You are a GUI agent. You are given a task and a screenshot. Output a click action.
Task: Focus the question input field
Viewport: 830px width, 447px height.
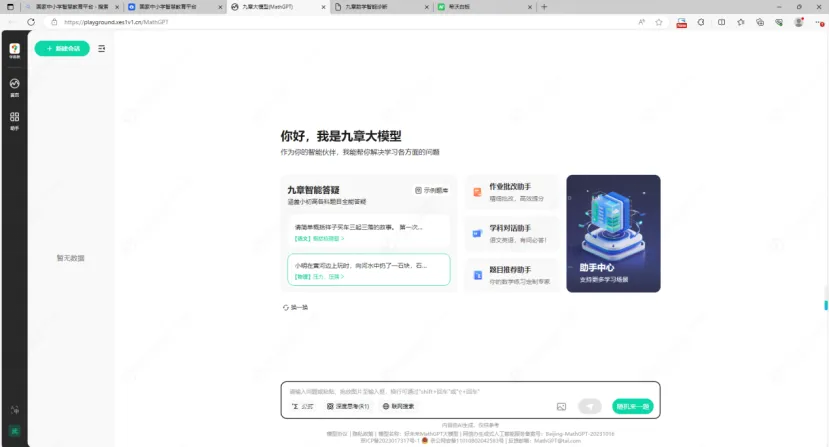tap(470, 391)
